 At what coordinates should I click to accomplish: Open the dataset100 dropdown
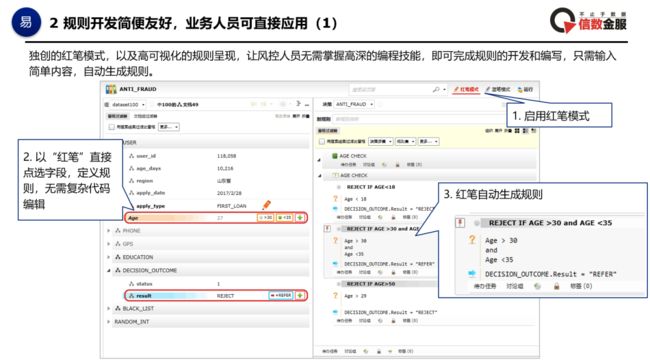pyautogui.click(x=128, y=104)
